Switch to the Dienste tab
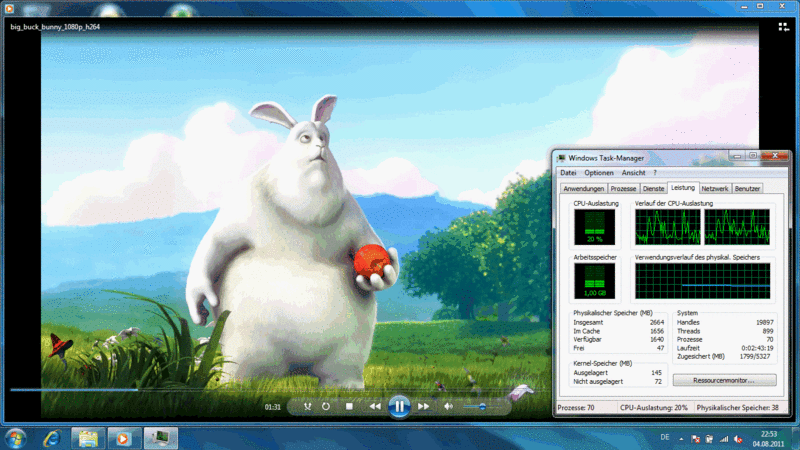This screenshot has width=800, height=450. click(x=653, y=189)
